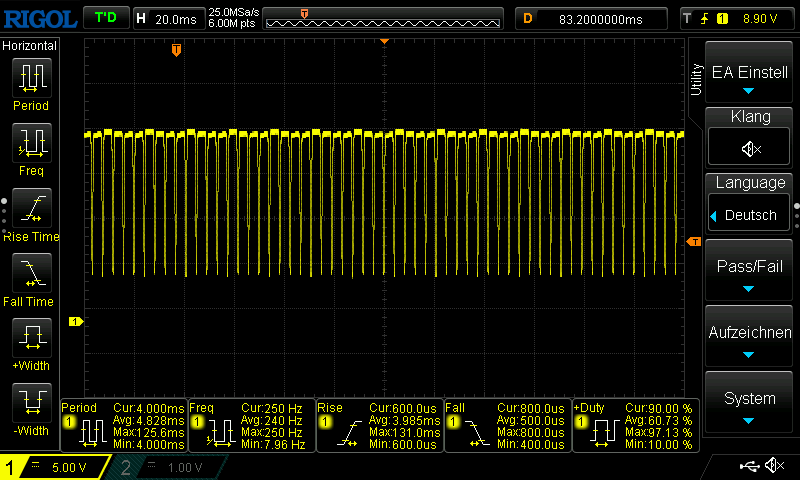
Task: Toggle the Klang sound mute button
Action: coord(750,149)
